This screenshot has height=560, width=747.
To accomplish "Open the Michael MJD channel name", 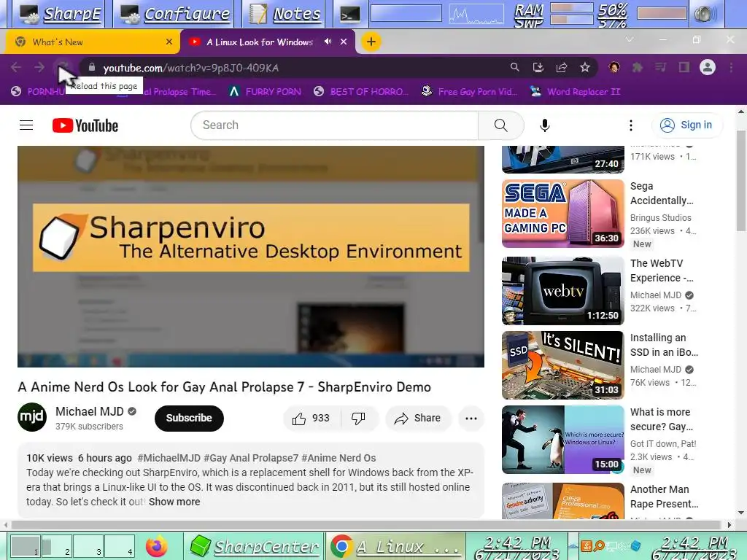I will click(90, 411).
